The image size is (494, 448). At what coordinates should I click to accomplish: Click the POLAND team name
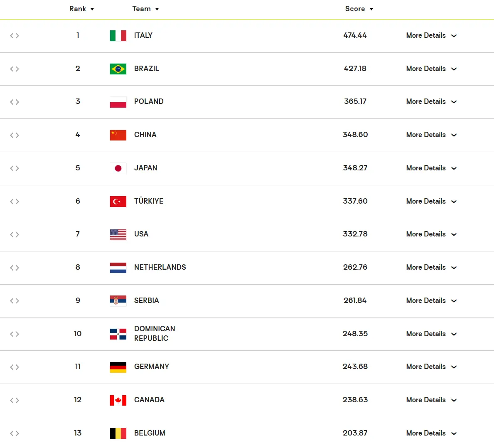click(149, 101)
